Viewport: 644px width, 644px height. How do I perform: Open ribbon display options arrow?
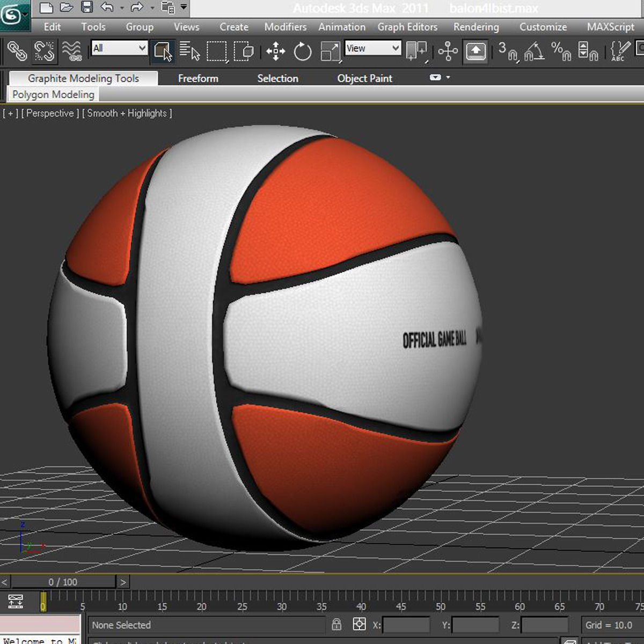tap(448, 78)
